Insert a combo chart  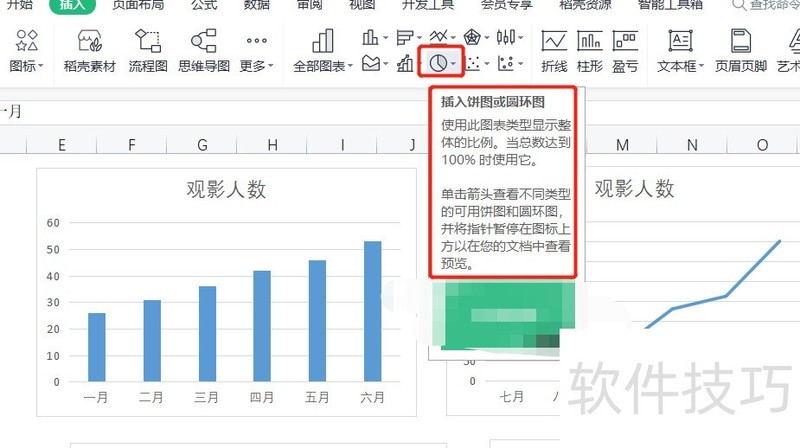coord(406,64)
